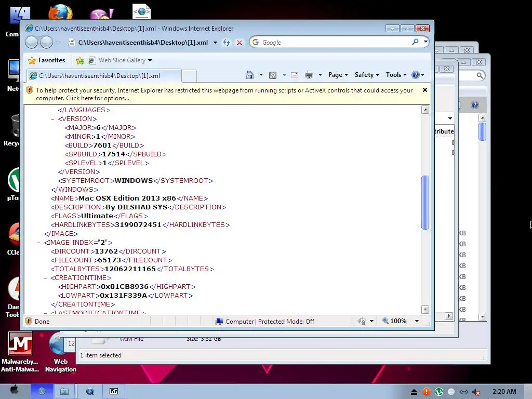Select the Mac OSX Edition 2013 x86 name text
Image resolution: width=532 pixels, height=399 pixels.
pyautogui.click(x=127, y=198)
